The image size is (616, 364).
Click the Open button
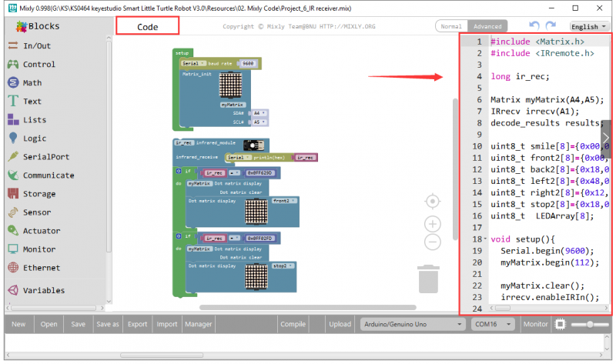click(49, 324)
